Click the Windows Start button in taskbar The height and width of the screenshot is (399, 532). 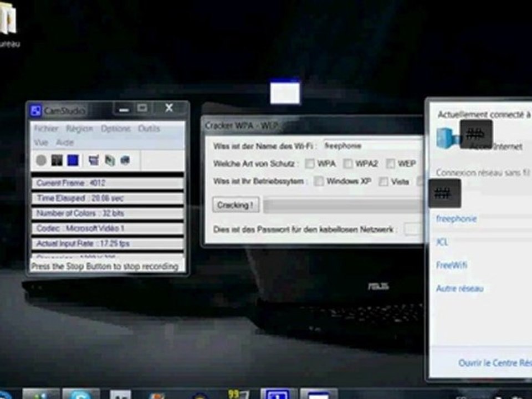click(5, 395)
